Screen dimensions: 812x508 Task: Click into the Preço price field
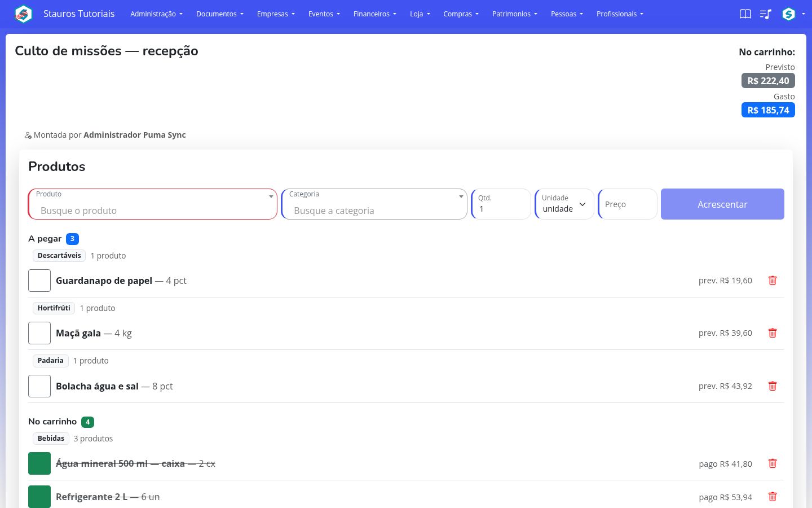pyautogui.click(x=628, y=204)
